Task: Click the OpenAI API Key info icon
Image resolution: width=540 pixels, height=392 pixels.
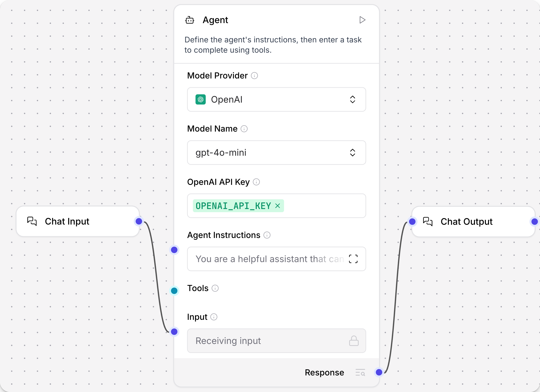Action: coord(256,182)
